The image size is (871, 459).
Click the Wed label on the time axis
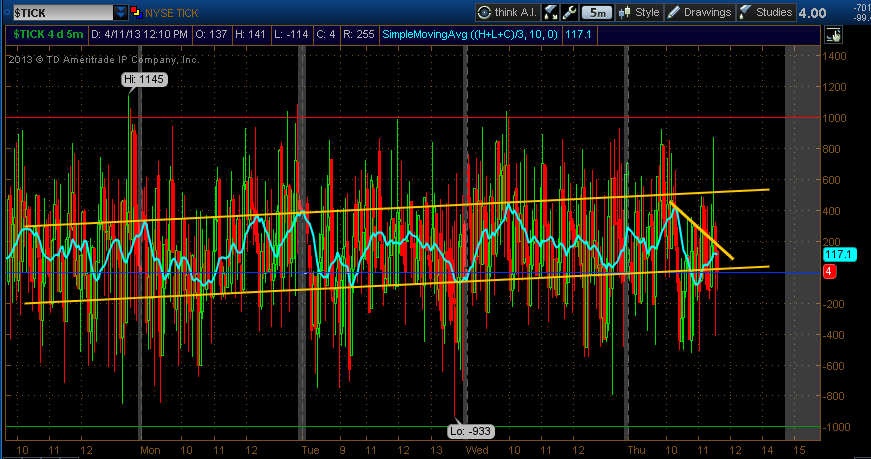click(477, 450)
